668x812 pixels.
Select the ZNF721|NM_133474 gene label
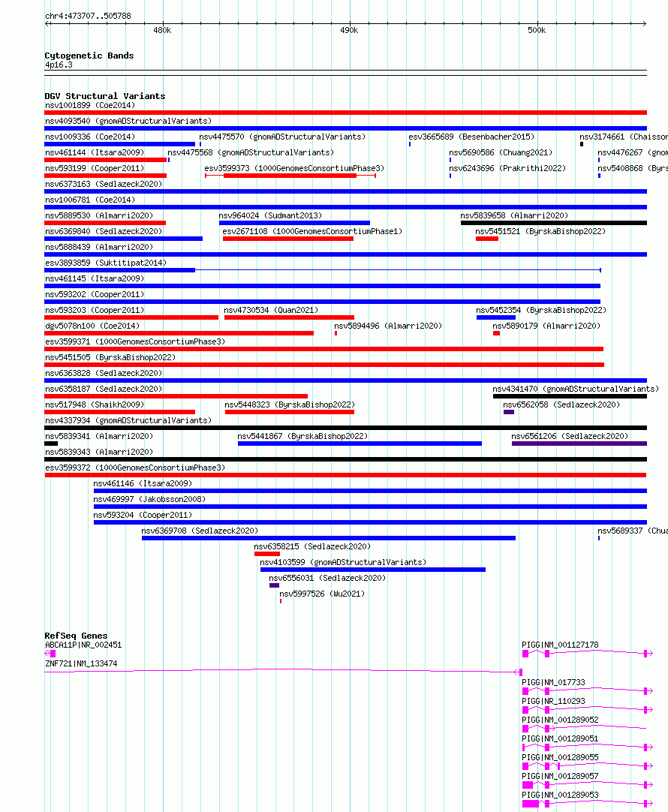(x=81, y=664)
